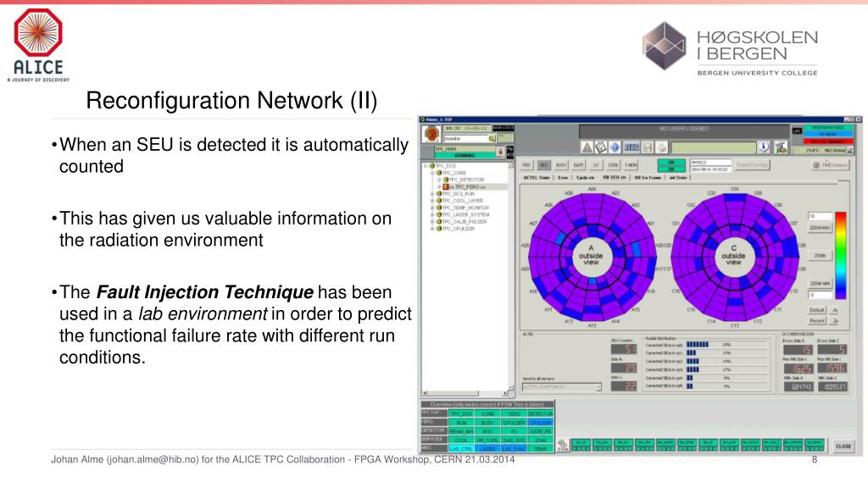This screenshot has width=868, height=488.
Task: Click the CPULSER cell in overview grid
Action: click(540, 422)
